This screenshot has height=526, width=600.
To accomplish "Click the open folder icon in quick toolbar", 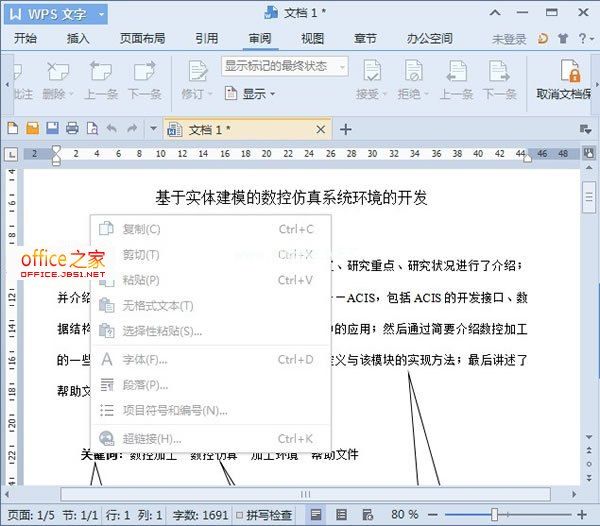I will tap(32, 129).
